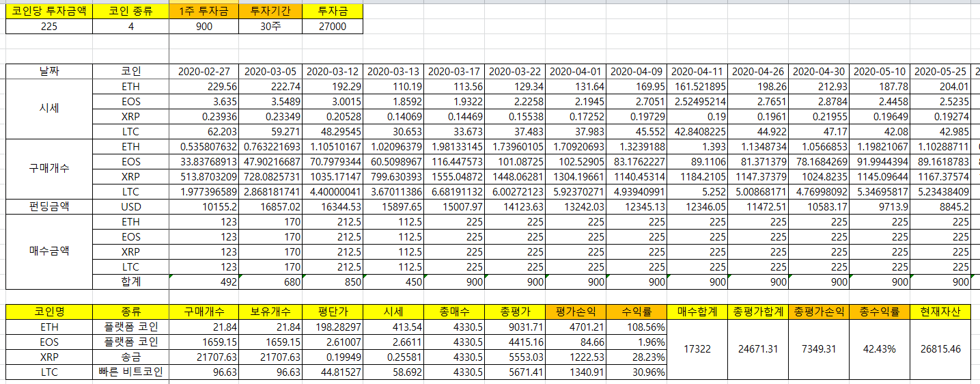Click the LTC price 42.8408225
This screenshot has height=384, width=980.
click(x=697, y=131)
